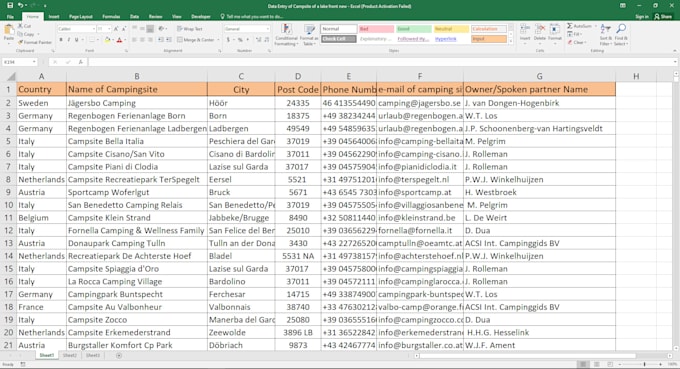
Task: Click Merge & Center
Action: pos(196,40)
